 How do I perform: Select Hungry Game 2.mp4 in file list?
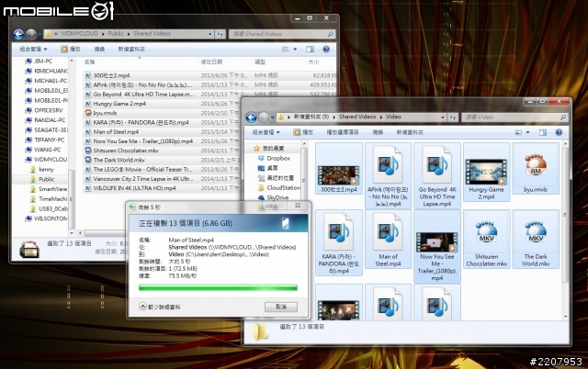[162, 104]
